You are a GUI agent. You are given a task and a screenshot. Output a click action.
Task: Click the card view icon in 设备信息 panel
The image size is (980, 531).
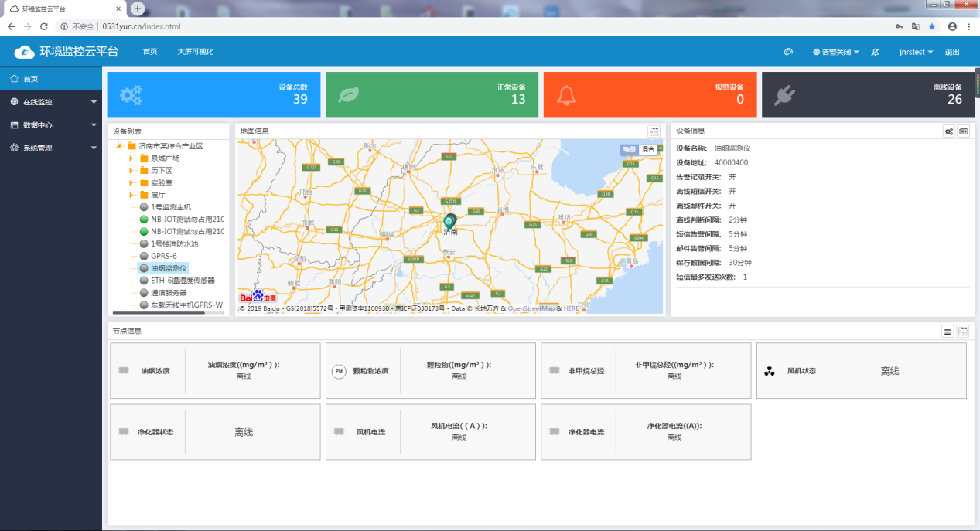[963, 131]
